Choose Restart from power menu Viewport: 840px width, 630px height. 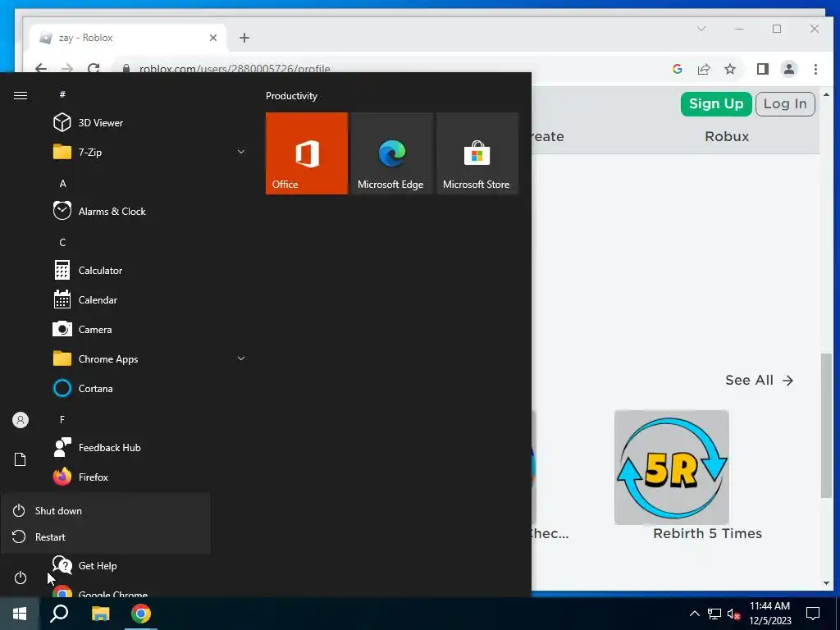[x=106, y=536]
